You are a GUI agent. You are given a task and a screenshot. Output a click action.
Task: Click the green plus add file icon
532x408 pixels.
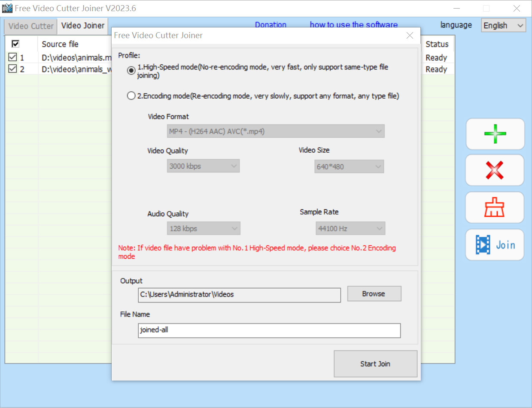point(495,134)
